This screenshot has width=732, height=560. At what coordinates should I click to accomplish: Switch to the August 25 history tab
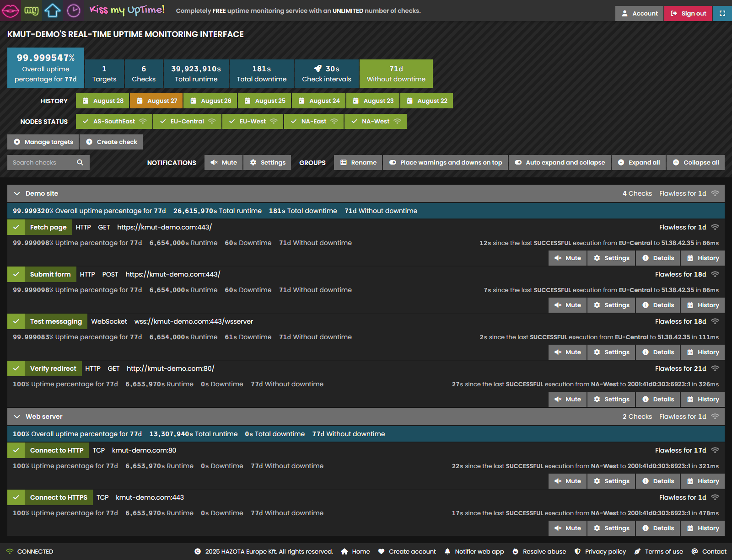point(264,101)
